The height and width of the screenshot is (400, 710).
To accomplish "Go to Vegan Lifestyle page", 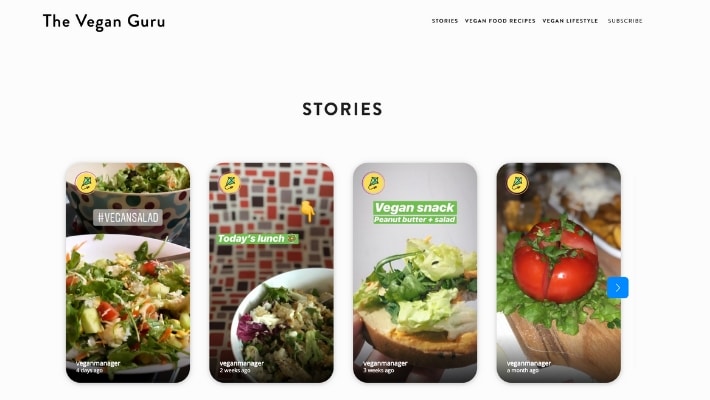I will click(x=570, y=21).
